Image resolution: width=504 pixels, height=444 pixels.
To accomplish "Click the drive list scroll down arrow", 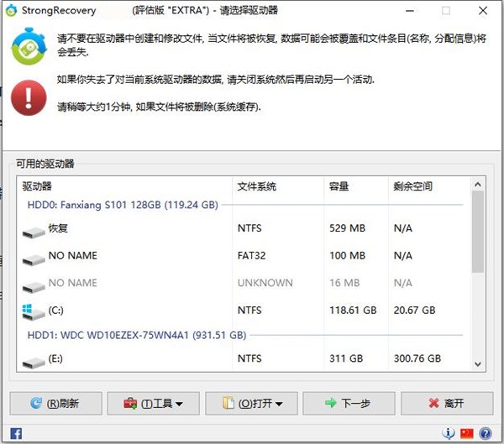I will coord(478,363).
